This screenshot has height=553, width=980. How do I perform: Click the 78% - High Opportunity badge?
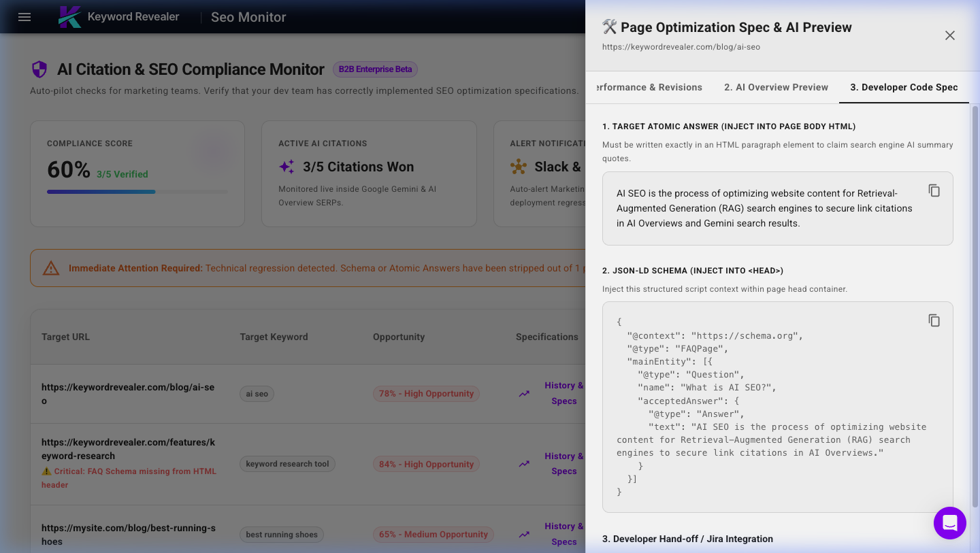[x=426, y=394]
